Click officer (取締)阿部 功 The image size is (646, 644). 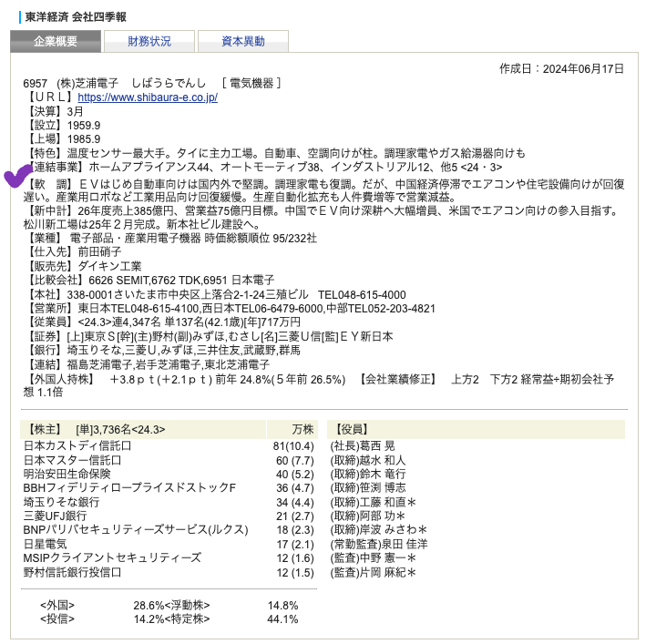(x=368, y=516)
